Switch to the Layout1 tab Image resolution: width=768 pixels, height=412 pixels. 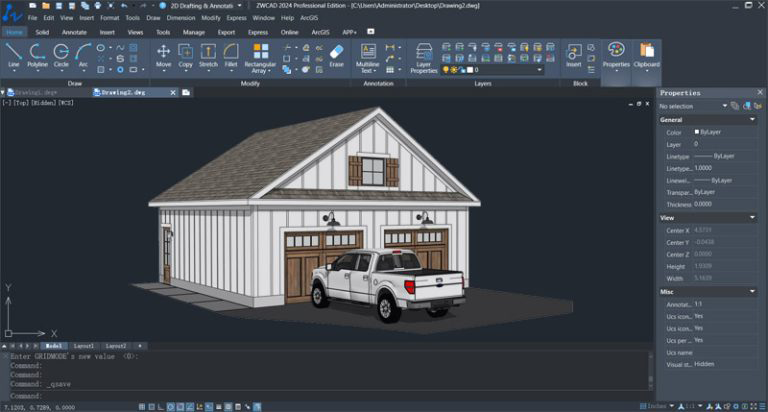point(84,345)
